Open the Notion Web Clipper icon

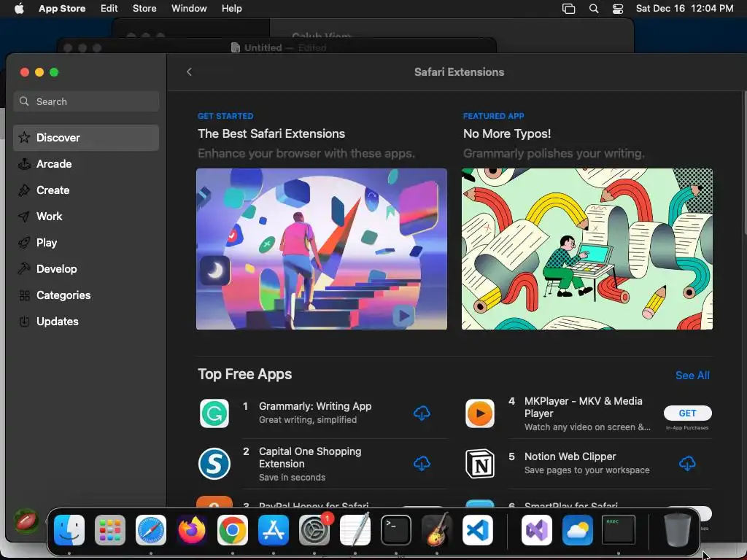point(480,463)
